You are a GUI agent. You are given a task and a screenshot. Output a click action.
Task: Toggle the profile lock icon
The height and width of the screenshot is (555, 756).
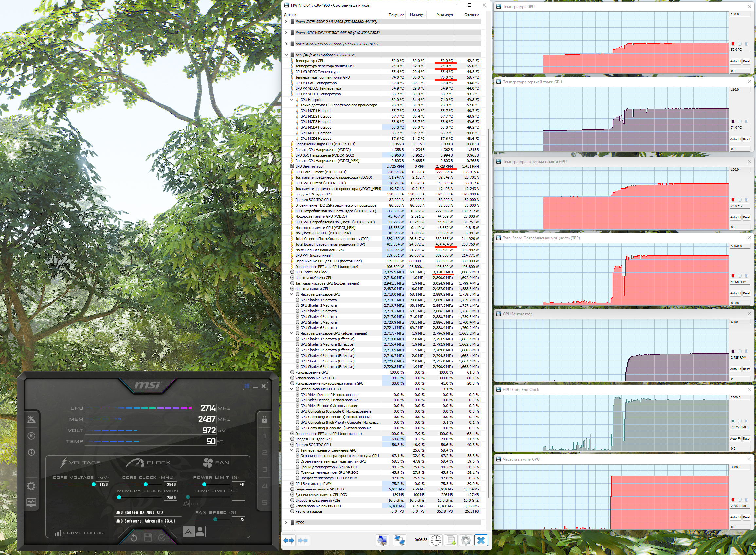264,419
